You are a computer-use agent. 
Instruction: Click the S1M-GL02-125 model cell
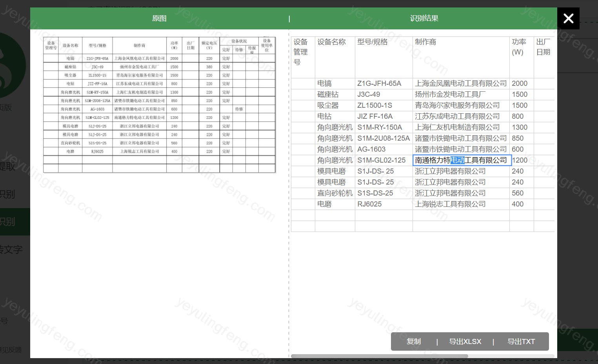click(x=384, y=160)
